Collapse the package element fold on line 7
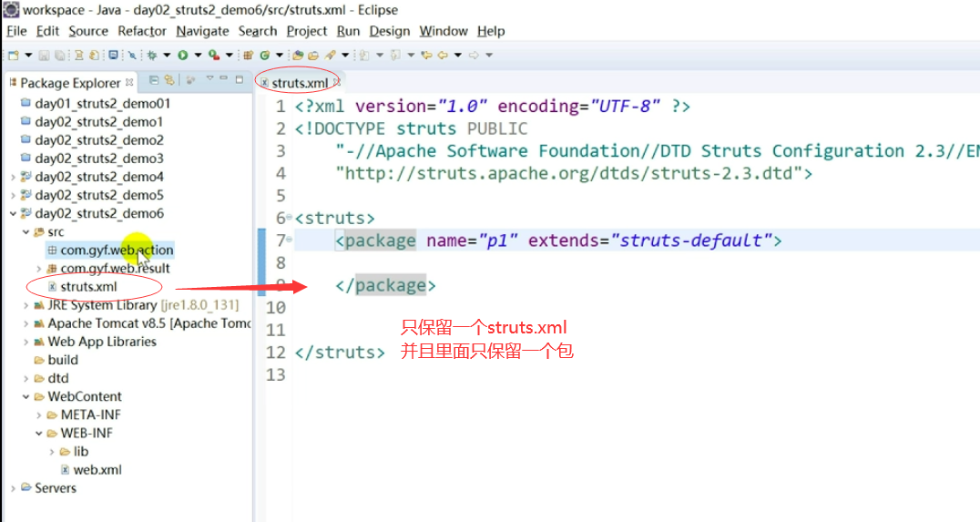 point(289,239)
